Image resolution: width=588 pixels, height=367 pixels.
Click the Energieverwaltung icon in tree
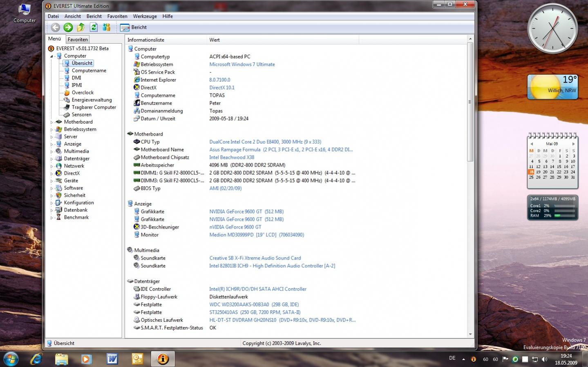(67, 100)
